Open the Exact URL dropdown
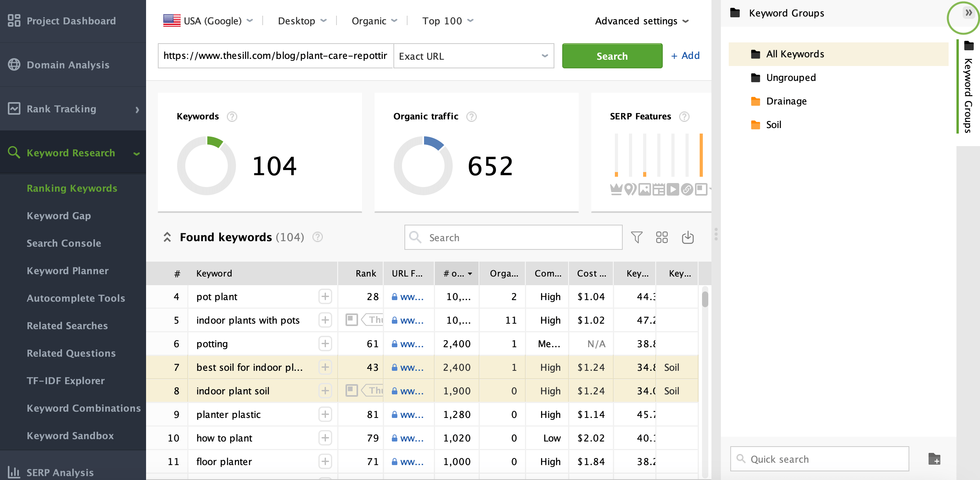 coord(474,56)
